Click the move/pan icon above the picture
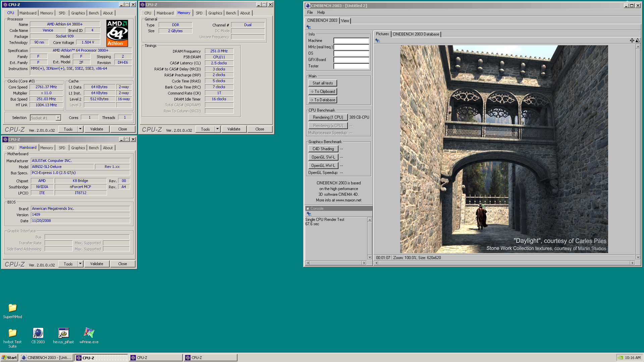The height and width of the screenshot is (362, 644). click(632, 41)
